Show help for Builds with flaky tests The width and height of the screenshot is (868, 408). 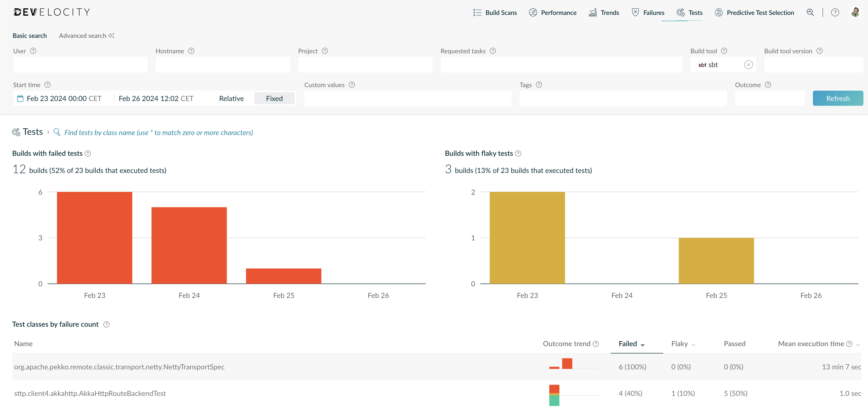(518, 154)
